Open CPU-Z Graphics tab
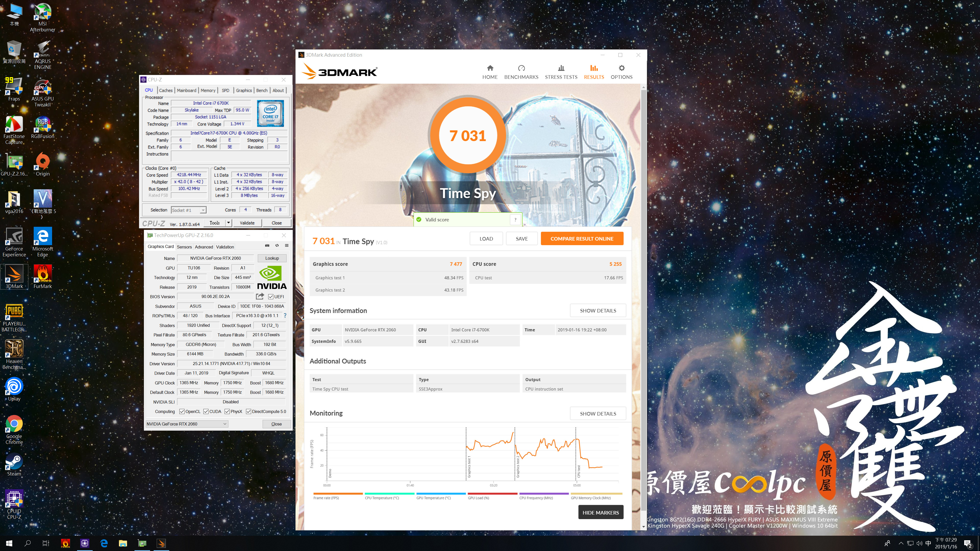Viewport: 980px width, 551px height. click(x=244, y=90)
